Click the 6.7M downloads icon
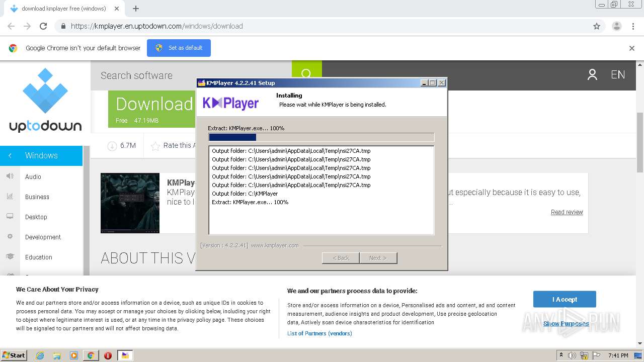Viewport: 644px width, 362px height. point(112,146)
